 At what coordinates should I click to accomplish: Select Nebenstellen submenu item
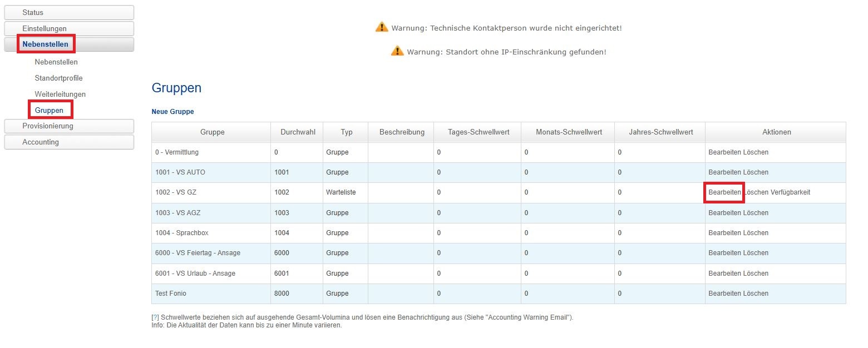56,62
